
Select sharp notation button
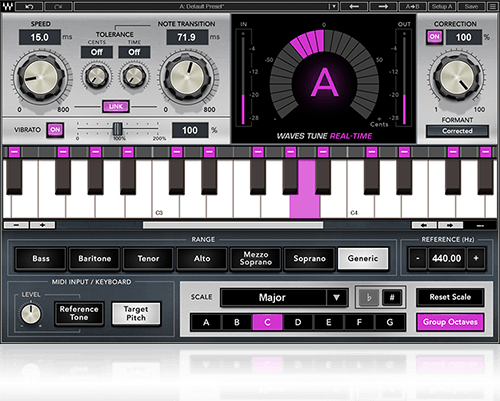(392, 297)
